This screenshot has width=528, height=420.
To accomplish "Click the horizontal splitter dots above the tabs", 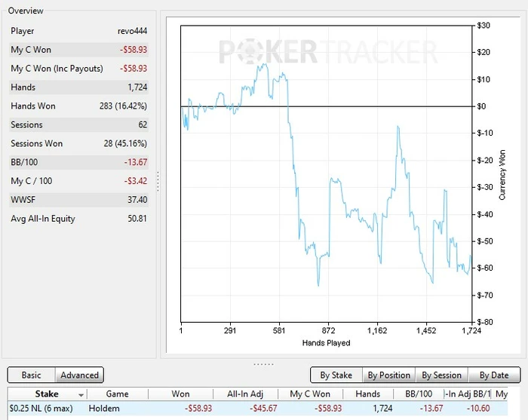I will 263,364.
